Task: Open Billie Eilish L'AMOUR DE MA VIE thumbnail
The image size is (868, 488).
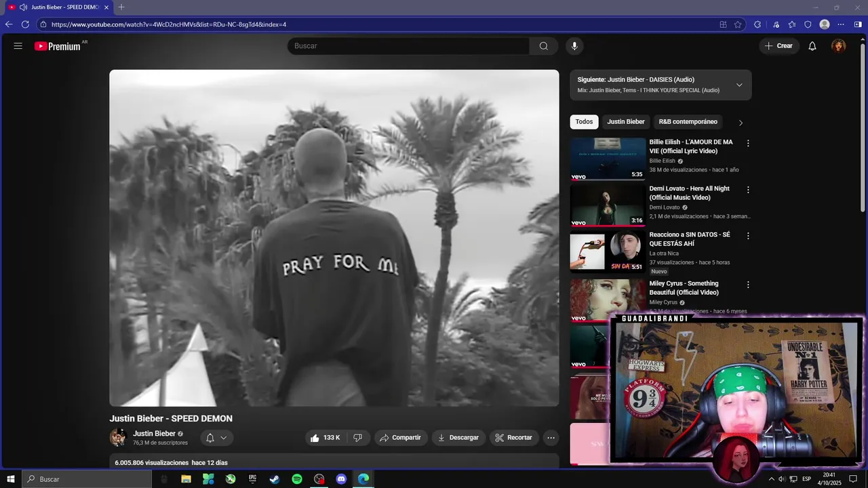Action: (x=608, y=159)
